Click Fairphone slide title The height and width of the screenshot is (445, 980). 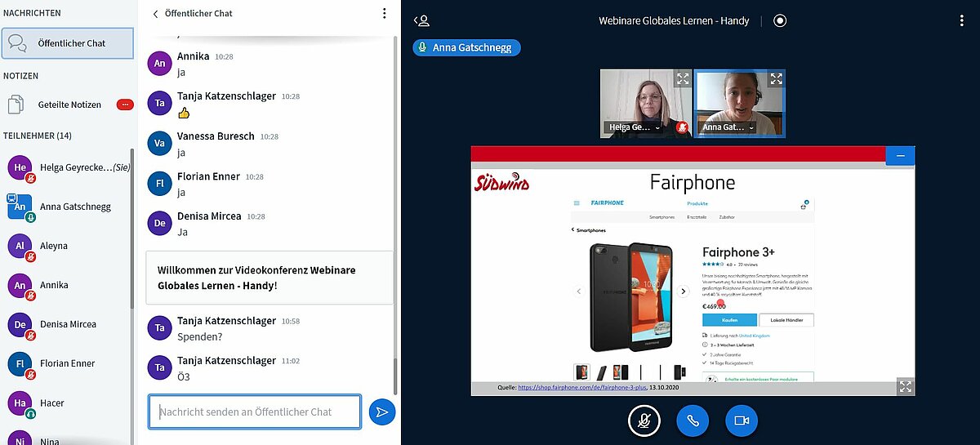pyautogui.click(x=693, y=182)
